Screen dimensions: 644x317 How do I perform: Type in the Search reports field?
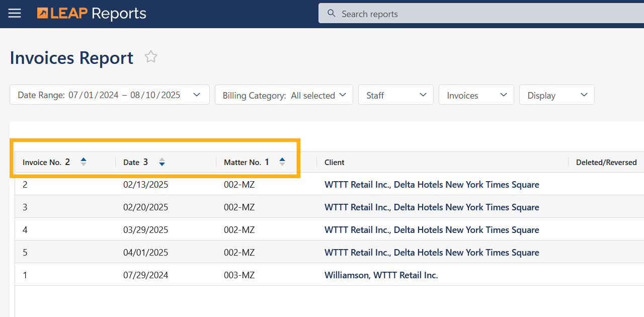coord(483,14)
